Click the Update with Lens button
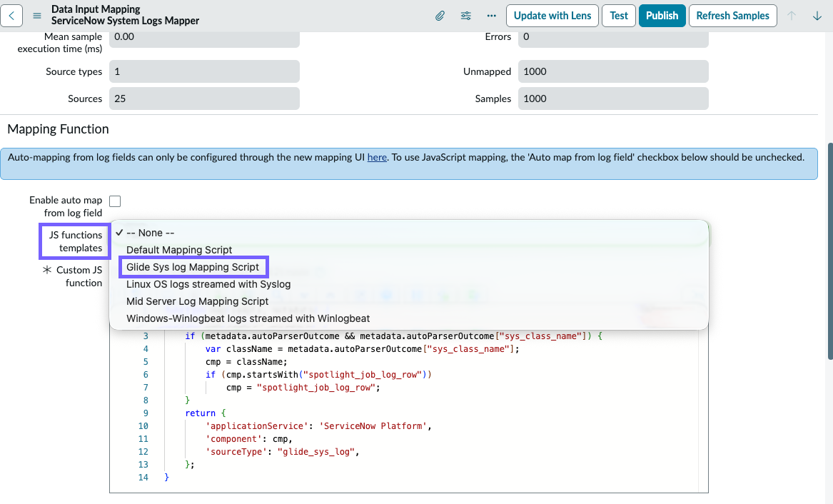The height and width of the screenshot is (504, 833). (x=552, y=16)
